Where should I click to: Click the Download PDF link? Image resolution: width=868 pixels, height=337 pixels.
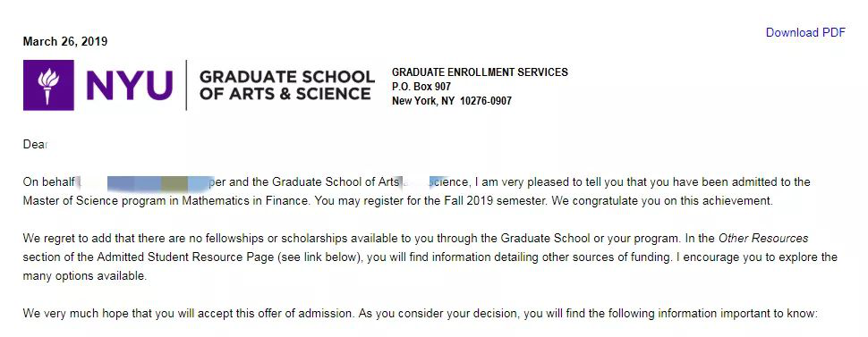tap(805, 33)
